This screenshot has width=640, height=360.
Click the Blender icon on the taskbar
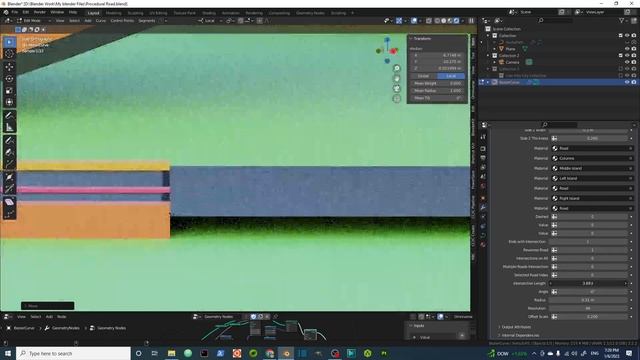[286, 353]
